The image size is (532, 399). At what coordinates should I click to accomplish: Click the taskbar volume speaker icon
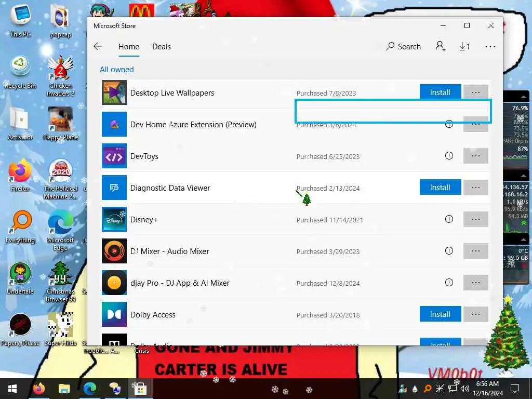(464, 389)
